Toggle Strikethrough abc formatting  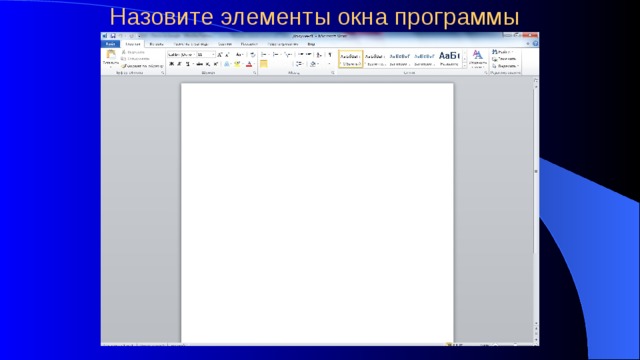click(200, 64)
